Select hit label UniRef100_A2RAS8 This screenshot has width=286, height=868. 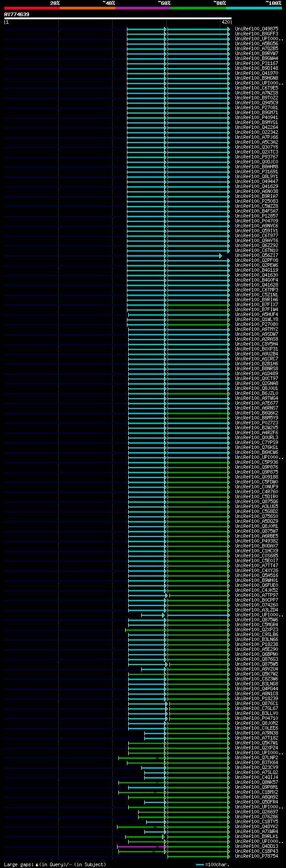(x=257, y=339)
